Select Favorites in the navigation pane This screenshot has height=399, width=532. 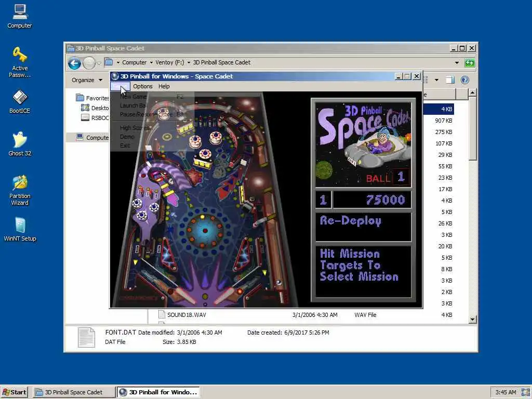tap(97, 98)
